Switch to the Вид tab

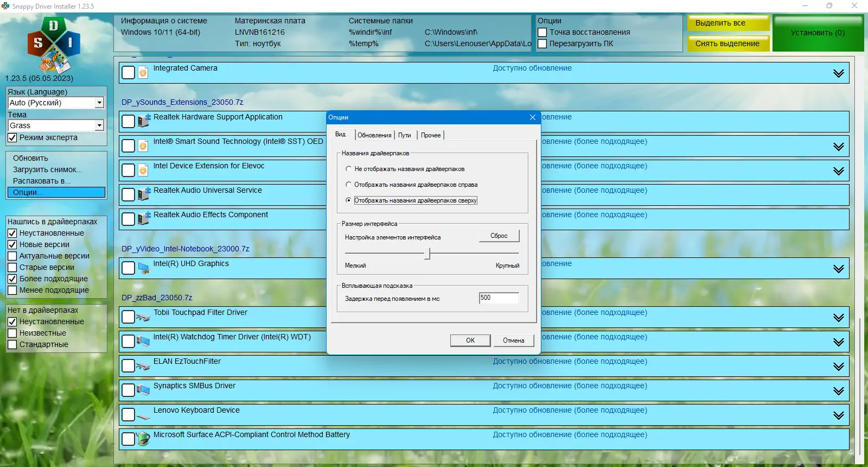click(341, 134)
